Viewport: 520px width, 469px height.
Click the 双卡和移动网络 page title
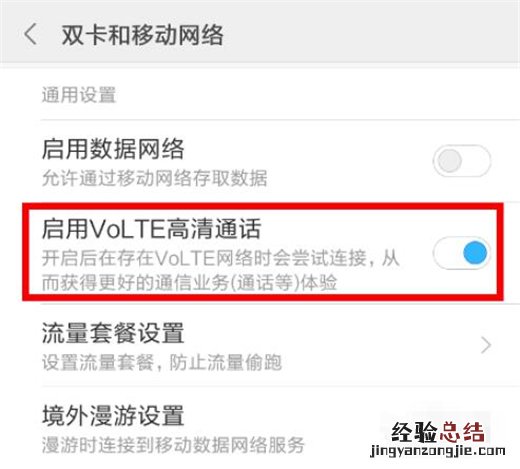coord(142,35)
